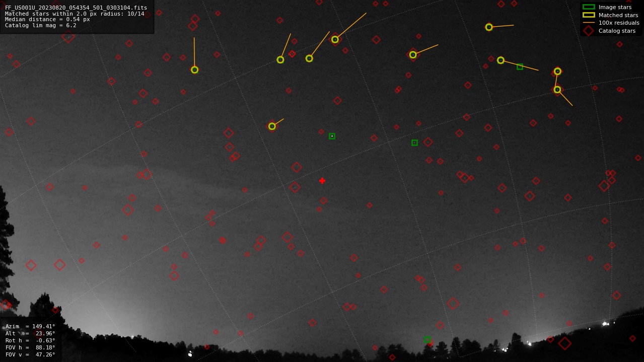Click the 'FOV h = 88.18°' readout

pos(30,347)
